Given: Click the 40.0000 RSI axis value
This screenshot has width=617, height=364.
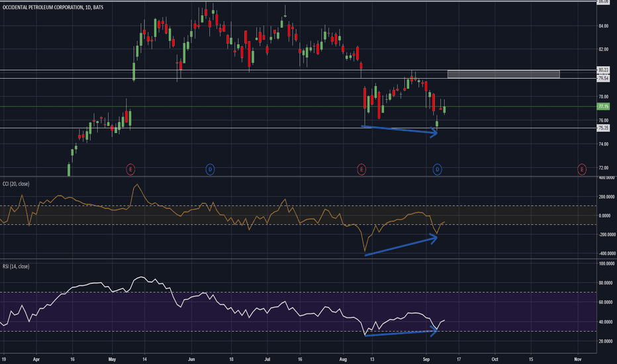Looking at the screenshot, I should (x=607, y=322).
